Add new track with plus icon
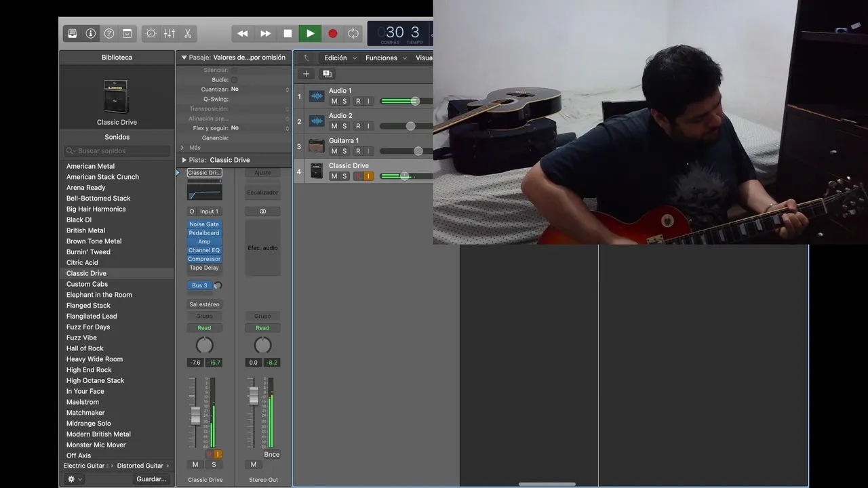 click(x=306, y=74)
